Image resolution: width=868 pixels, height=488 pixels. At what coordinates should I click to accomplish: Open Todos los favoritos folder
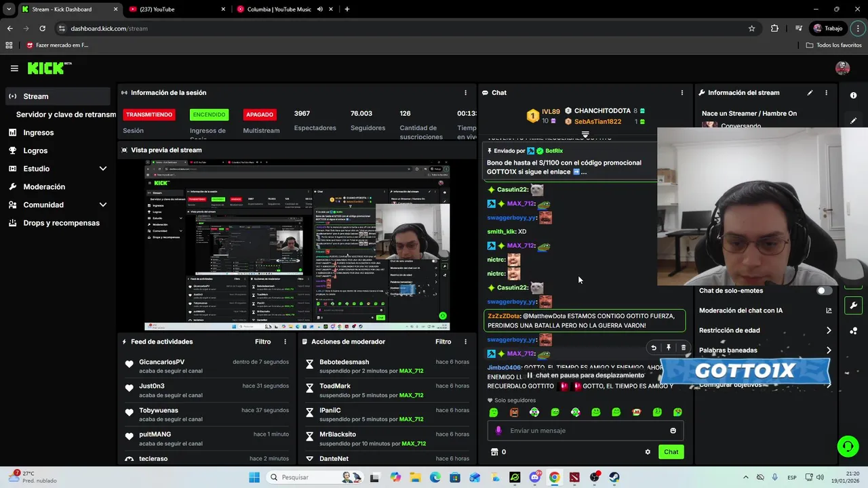pyautogui.click(x=834, y=45)
